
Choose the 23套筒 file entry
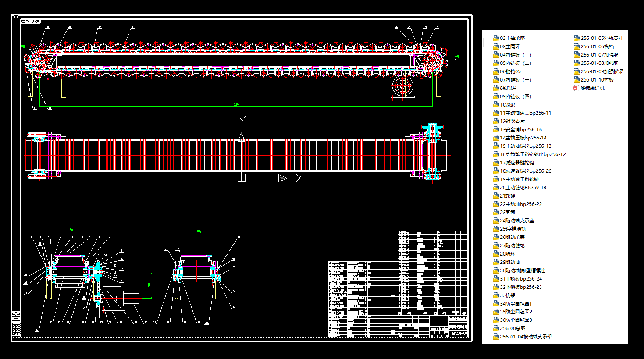(x=508, y=212)
